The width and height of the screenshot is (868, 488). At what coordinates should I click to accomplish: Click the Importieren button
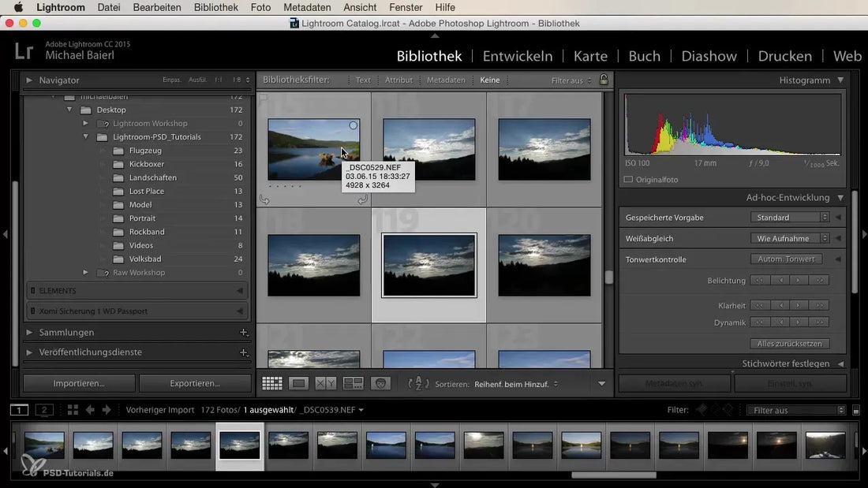[x=78, y=383]
